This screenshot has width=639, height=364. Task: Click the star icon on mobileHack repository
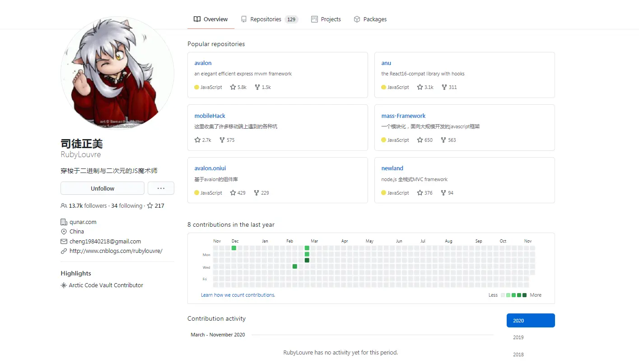pyautogui.click(x=197, y=140)
